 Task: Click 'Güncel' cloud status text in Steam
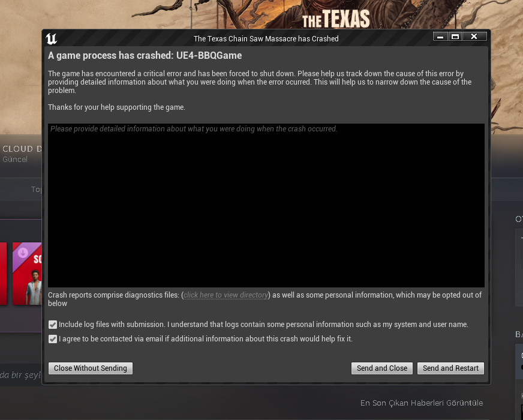click(15, 160)
